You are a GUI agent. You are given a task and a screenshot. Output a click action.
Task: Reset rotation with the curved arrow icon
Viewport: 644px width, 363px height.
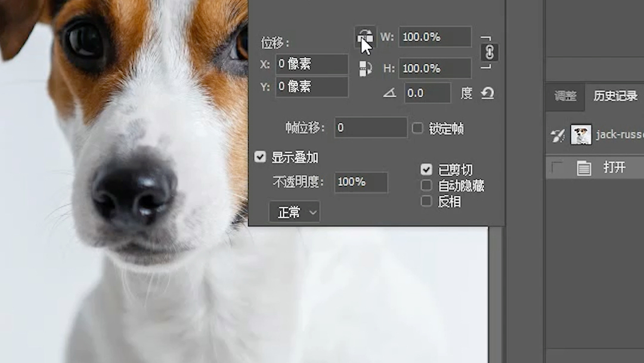click(x=488, y=93)
